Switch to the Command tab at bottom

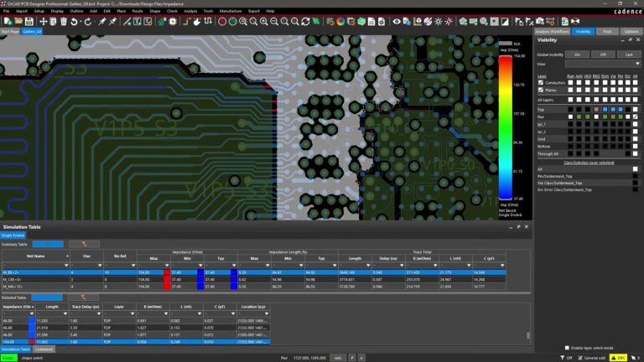click(44, 349)
